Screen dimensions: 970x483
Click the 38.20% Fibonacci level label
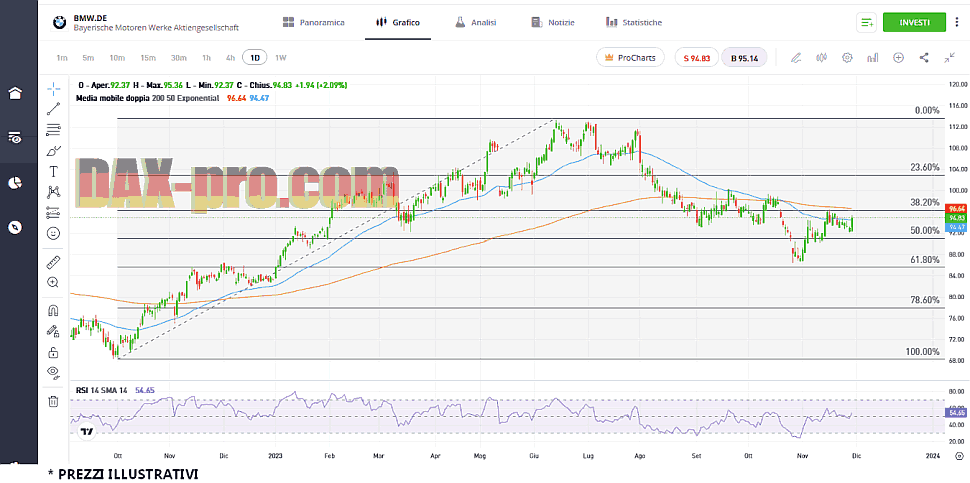(925, 202)
